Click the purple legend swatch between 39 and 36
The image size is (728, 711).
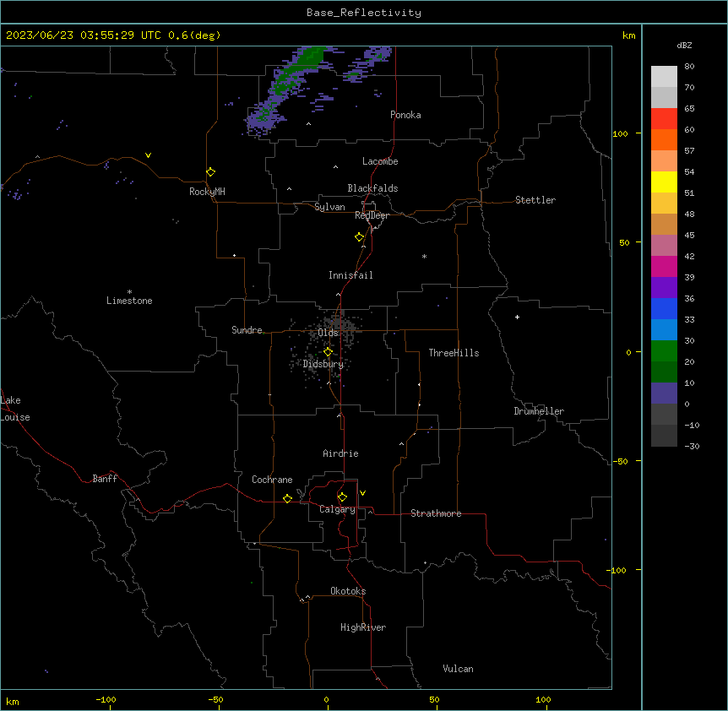[664, 288]
